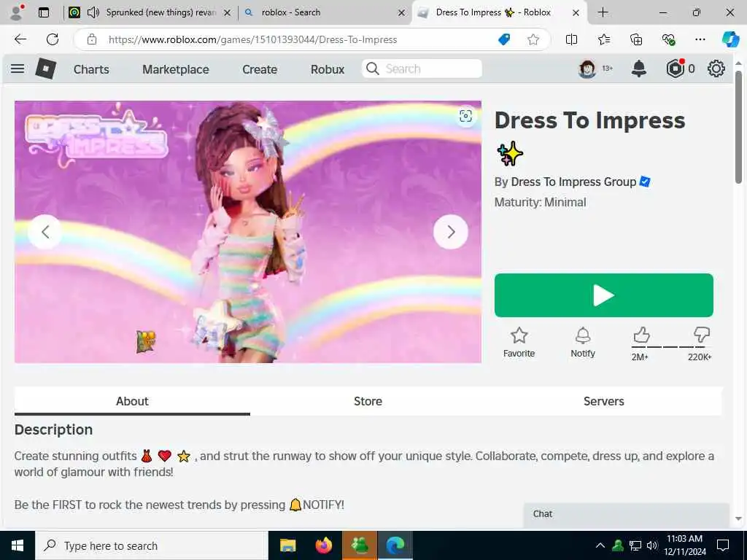747x560 pixels.
Task: Switch to the roblox - Search tab
Action: point(290,12)
